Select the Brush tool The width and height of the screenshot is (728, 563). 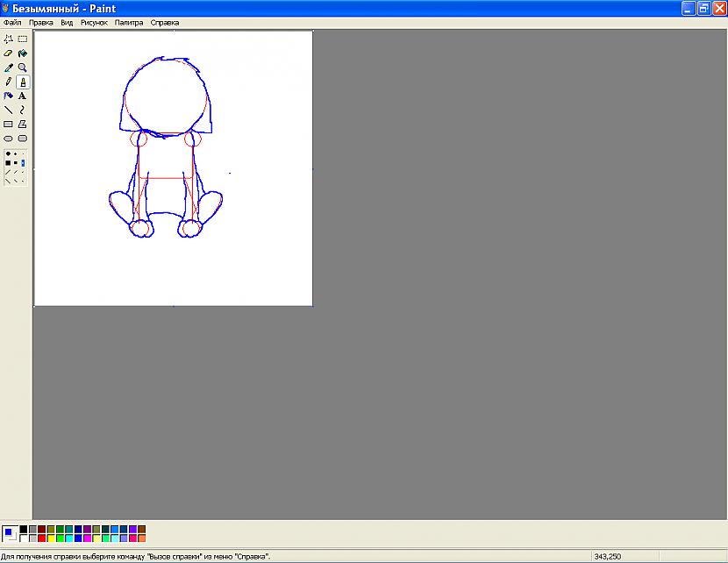coord(22,82)
